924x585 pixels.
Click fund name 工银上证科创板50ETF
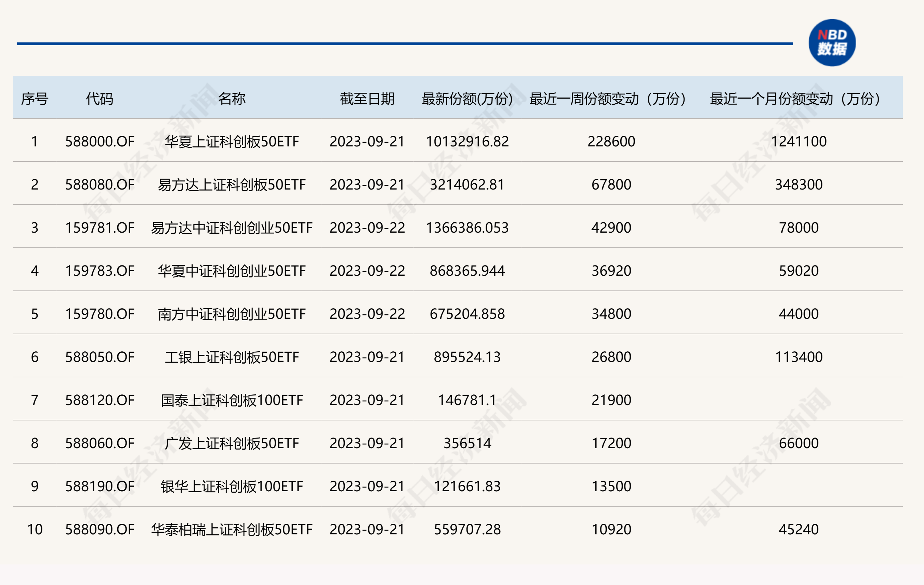tap(232, 357)
